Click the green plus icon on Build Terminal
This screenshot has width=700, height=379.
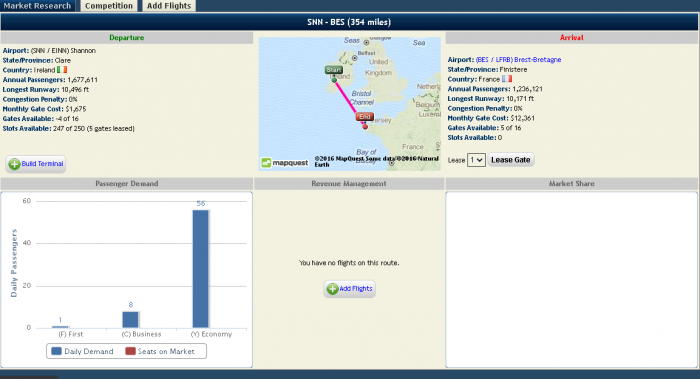pos(14,164)
